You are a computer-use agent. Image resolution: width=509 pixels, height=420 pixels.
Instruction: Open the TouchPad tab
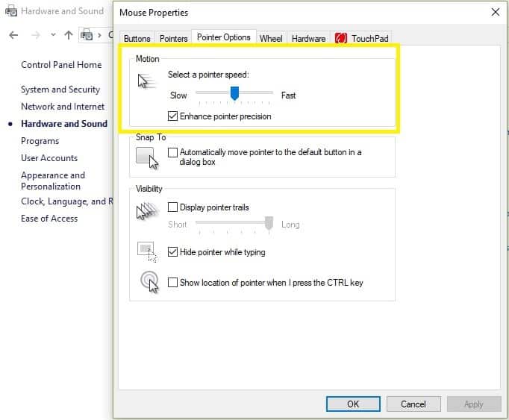pyautogui.click(x=363, y=39)
